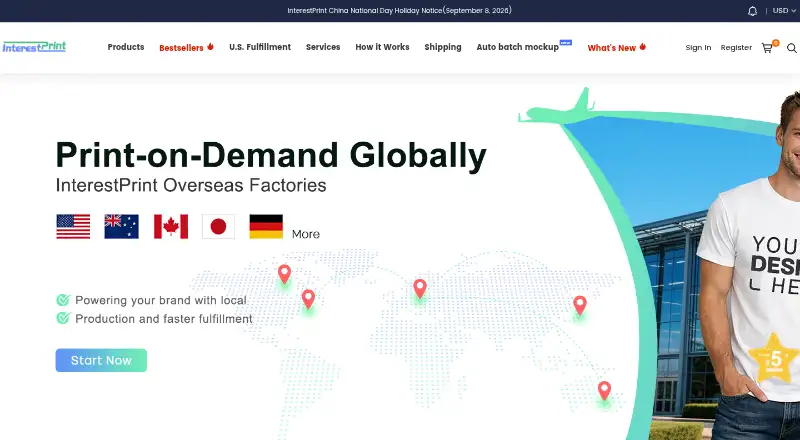Viewport: 800px width, 440px height.
Task: Open the China National Day Holiday Notice
Action: (399, 11)
